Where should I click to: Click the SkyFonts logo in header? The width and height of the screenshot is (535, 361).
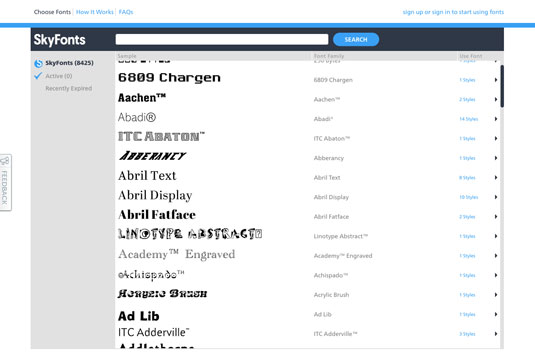(59, 40)
